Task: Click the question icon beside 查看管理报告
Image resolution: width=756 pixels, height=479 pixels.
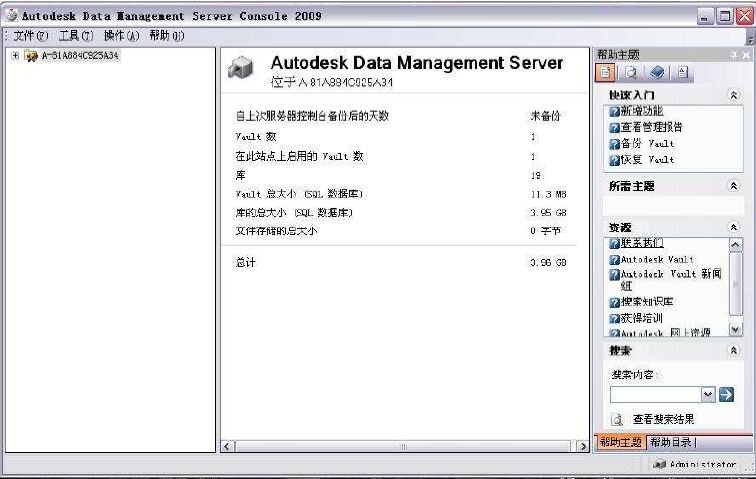Action: click(614, 128)
